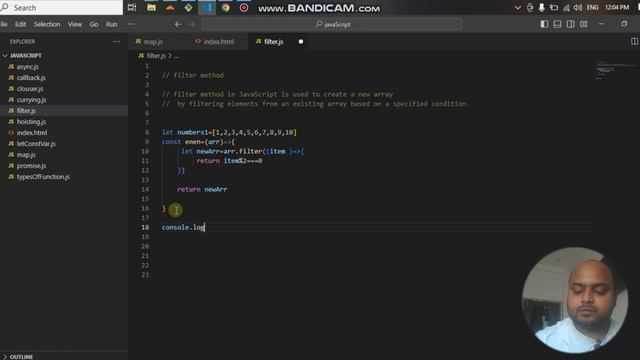Viewport: 640px width, 360px height.
Task: Click the Windows taskbar Search box
Action: 61,7
